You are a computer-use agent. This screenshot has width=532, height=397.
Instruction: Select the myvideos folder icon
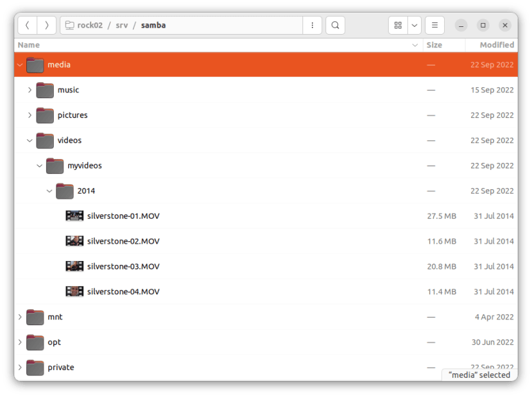click(55, 165)
